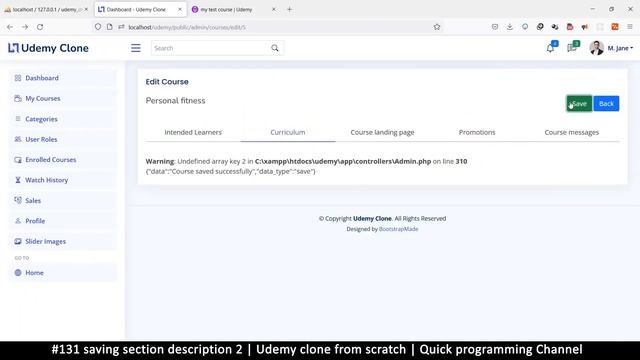Open Watch History page
The height and width of the screenshot is (360, 640).
[x=62, y=180]
